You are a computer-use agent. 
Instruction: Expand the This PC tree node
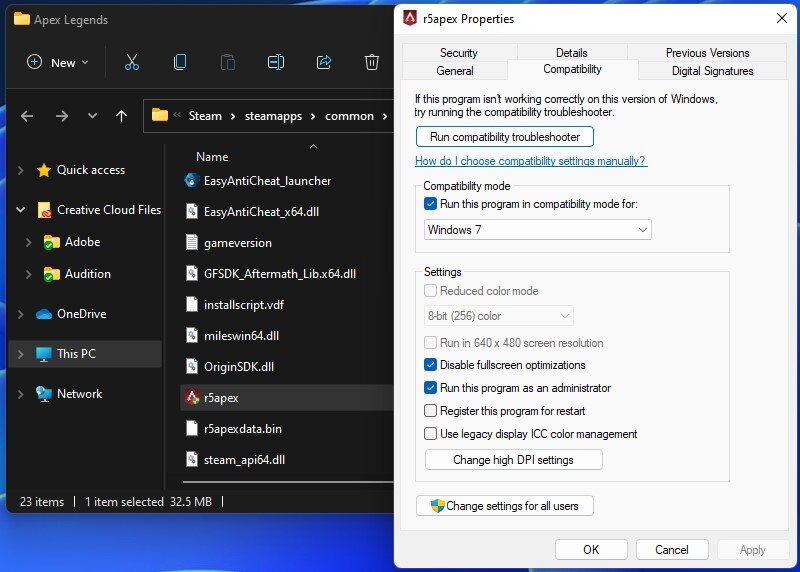pyautogui.click(x=20, y=354)
